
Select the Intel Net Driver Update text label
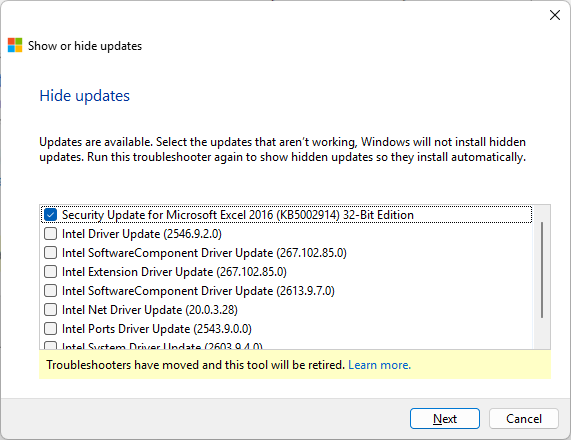[150, 310]
